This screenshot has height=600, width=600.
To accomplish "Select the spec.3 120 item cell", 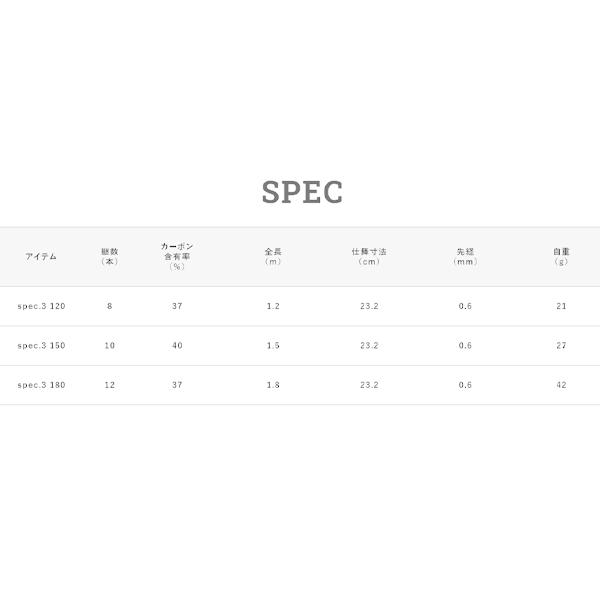I will tap(41, 306).
